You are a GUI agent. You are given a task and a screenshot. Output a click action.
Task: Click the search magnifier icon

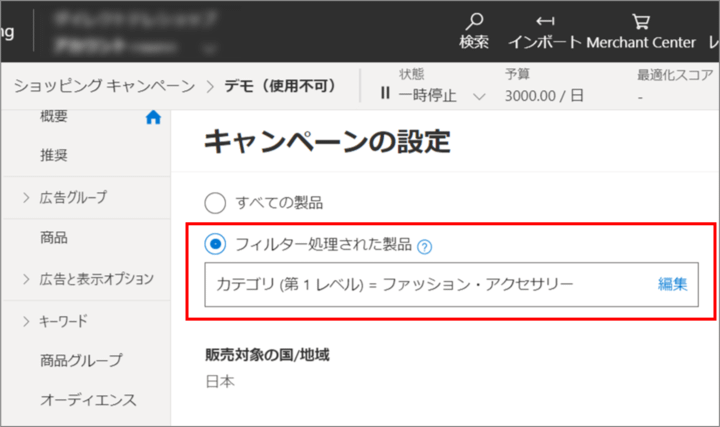click(475, 21)
